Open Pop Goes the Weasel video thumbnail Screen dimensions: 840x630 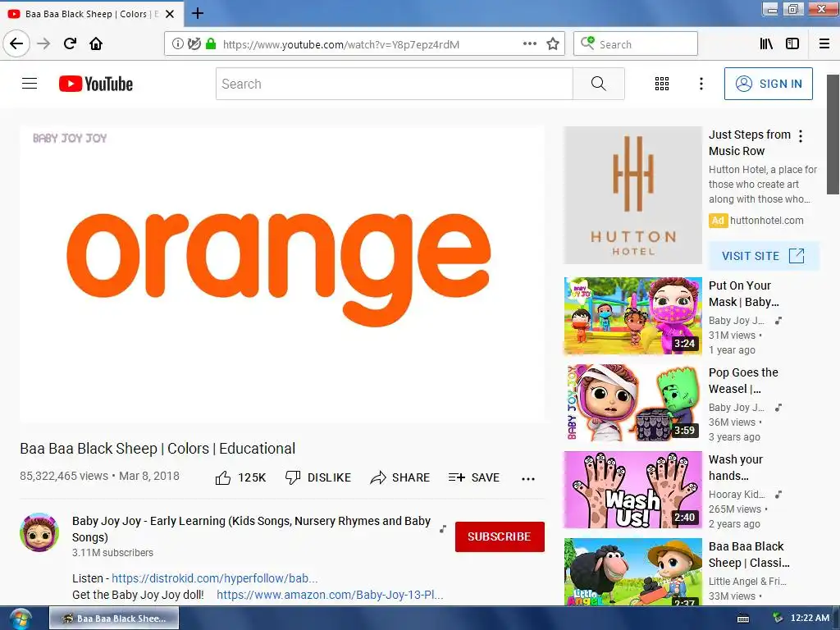[x=632, y=403]
